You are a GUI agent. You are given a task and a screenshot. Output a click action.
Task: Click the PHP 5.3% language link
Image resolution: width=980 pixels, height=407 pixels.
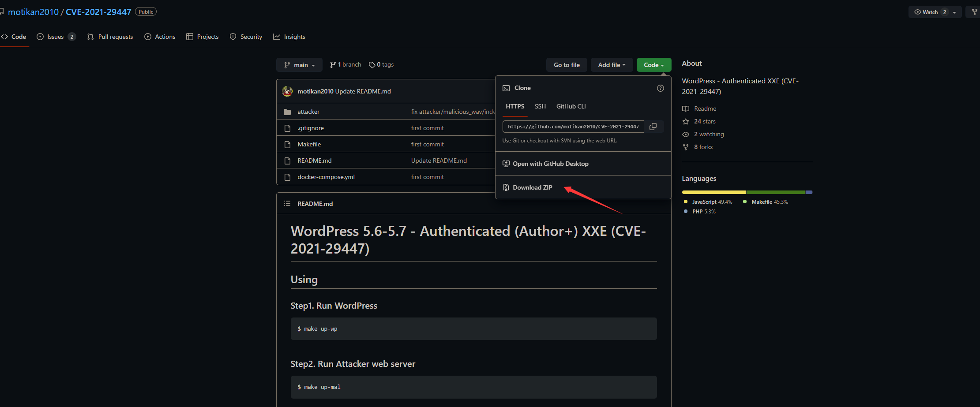(x=700, y=212)
